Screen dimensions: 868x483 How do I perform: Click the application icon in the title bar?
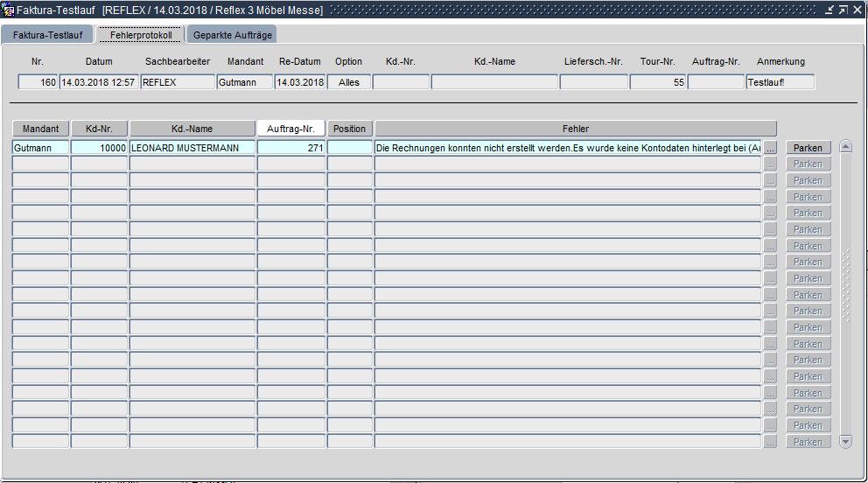coord(9,10)
